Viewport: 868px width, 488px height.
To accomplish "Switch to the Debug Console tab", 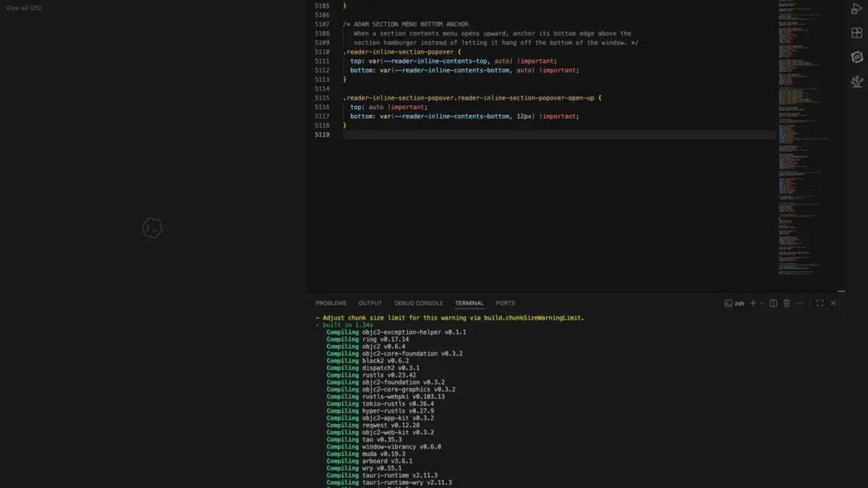I will pos(419,304).
